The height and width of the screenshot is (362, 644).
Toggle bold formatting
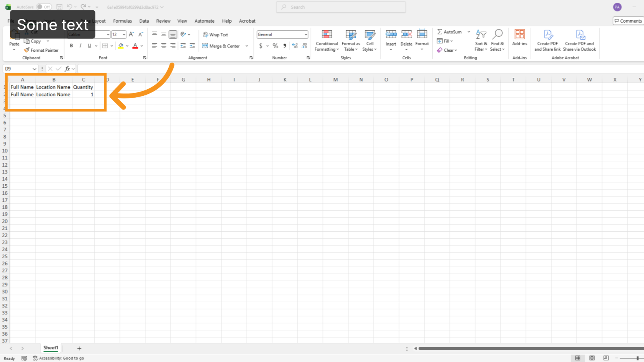(x=71, y=46)
